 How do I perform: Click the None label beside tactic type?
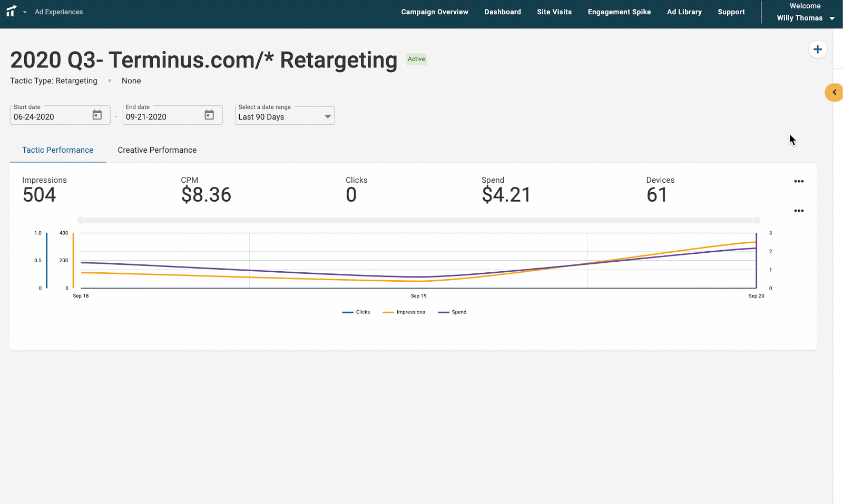coord(131,81)
